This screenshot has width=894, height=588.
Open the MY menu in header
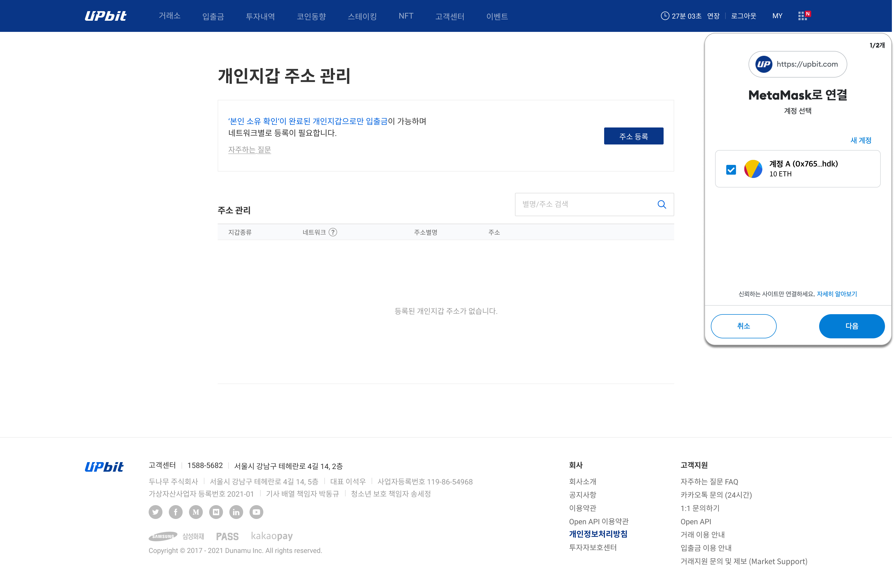point(777,16)
